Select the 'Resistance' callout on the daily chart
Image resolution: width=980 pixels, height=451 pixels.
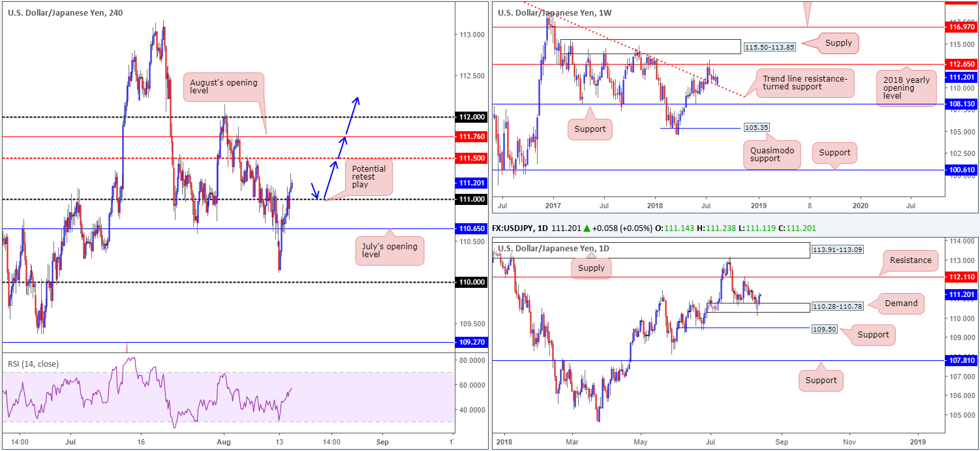[x=911, y=260]
